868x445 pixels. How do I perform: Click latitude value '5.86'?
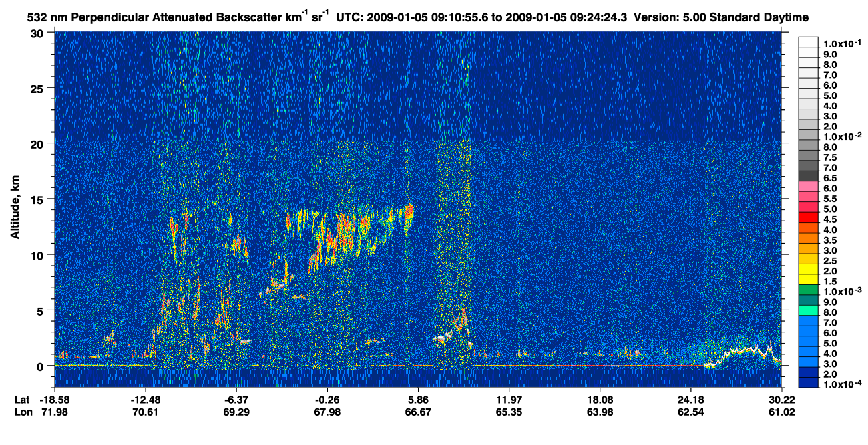click(x=418, y=400)
